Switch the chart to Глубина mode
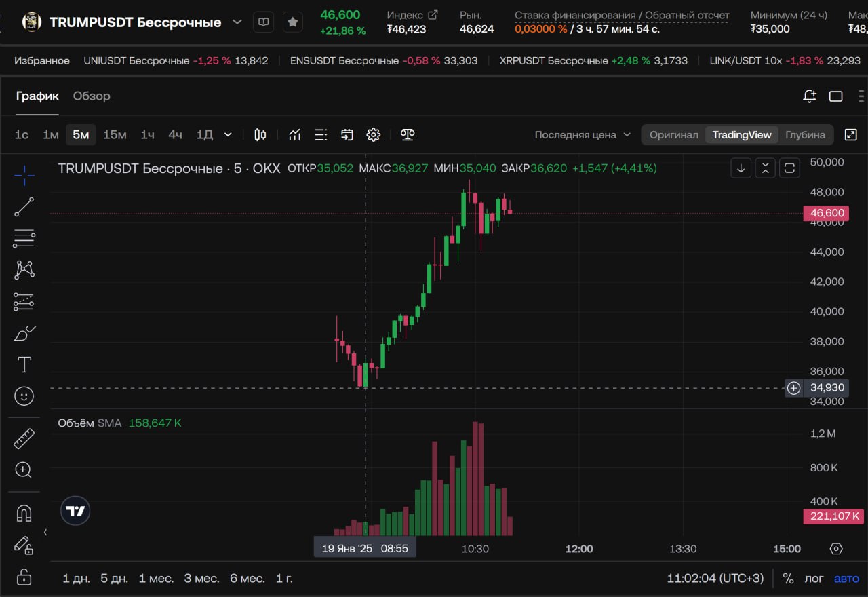The image size is (868, 597). point(805,135)
